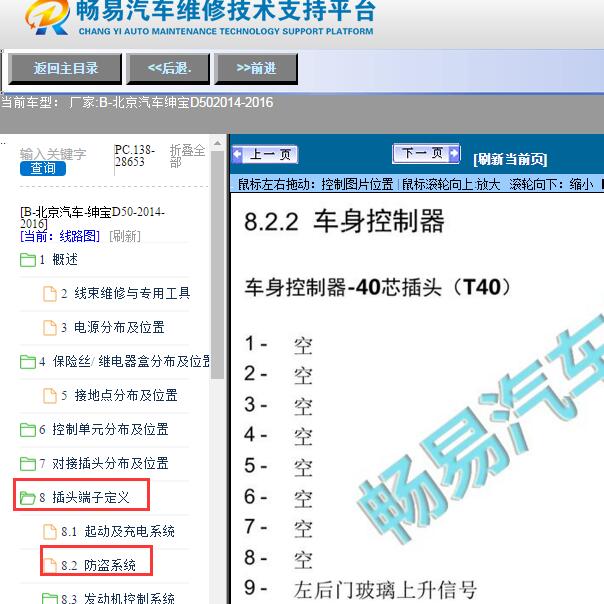Click left arrow on 上一页 button
604x604 pixels.
[237, 154]
